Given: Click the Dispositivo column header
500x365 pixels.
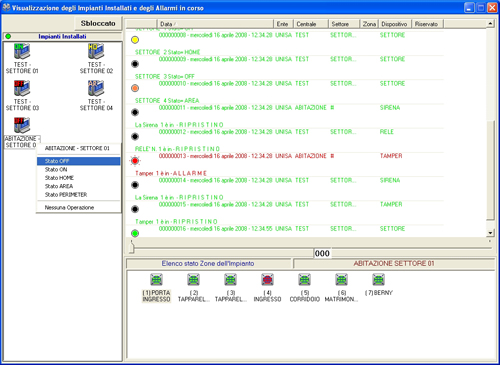Looking at the screenshot, I should 395,24.
